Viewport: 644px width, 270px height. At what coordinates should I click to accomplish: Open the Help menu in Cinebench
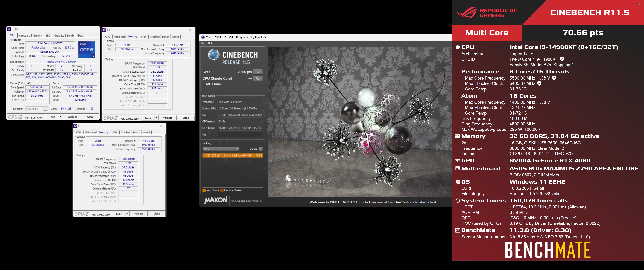[x=210, y=43]
